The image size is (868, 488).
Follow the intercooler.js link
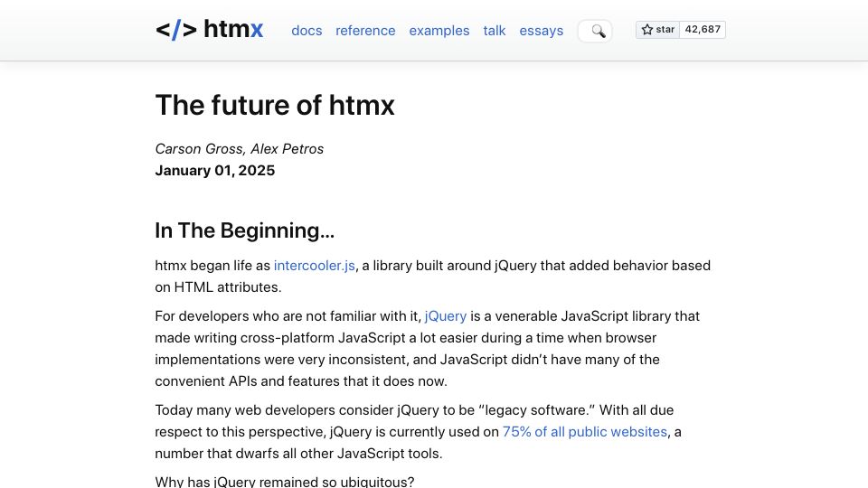315,266
